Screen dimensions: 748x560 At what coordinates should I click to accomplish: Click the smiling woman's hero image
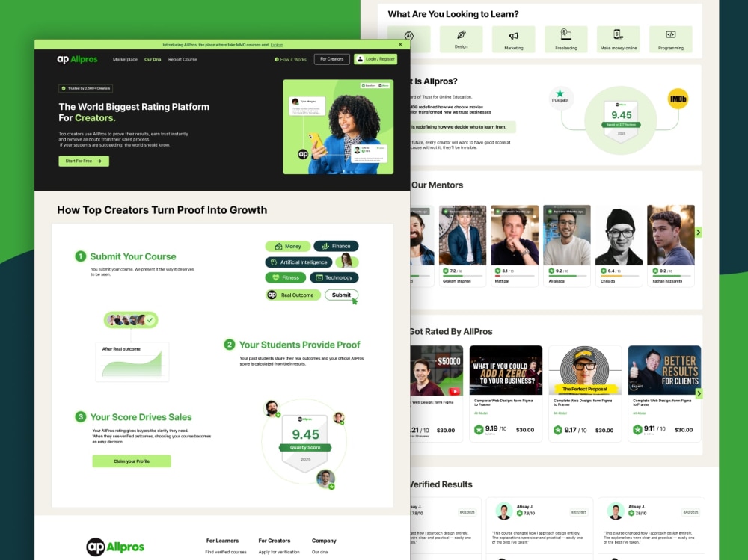tap(338, 127)
